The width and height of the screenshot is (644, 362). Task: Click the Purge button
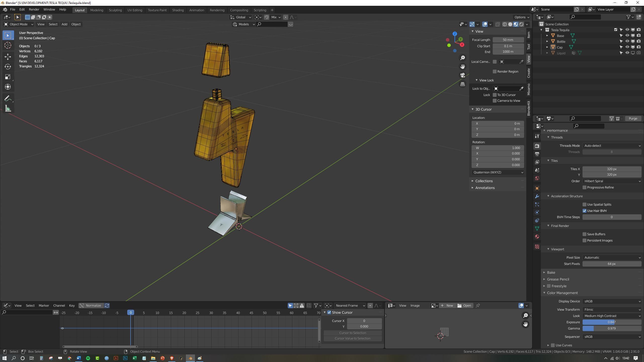click(633, 118)
